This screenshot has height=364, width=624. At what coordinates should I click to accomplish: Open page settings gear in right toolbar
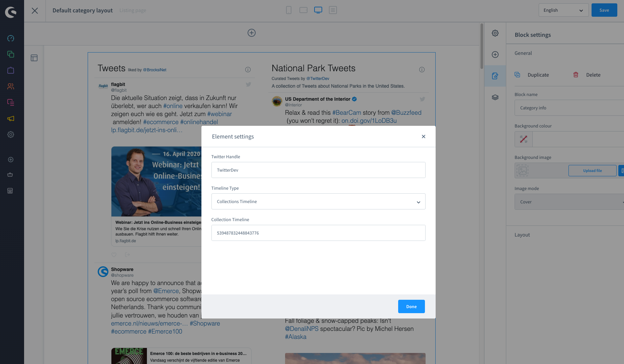[495, 33]
